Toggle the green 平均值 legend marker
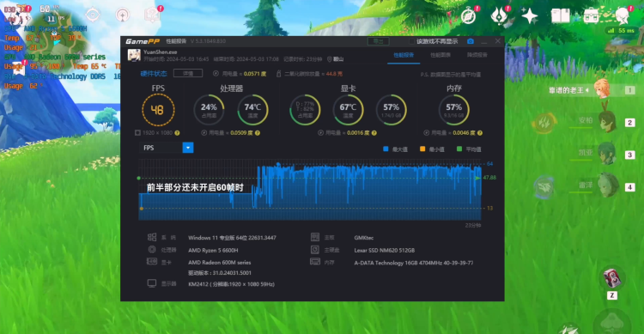 pos(459,149)
